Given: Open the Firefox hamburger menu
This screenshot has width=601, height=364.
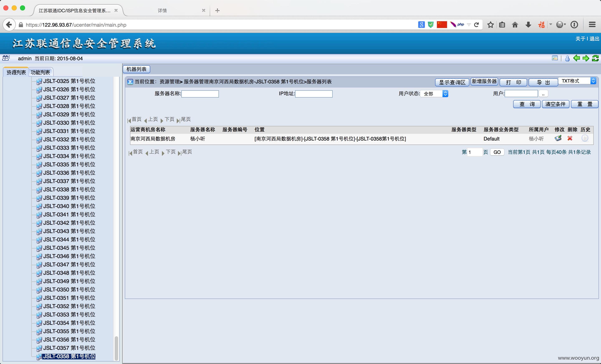Looking at the screenshot, I should [x=592, y=25].
